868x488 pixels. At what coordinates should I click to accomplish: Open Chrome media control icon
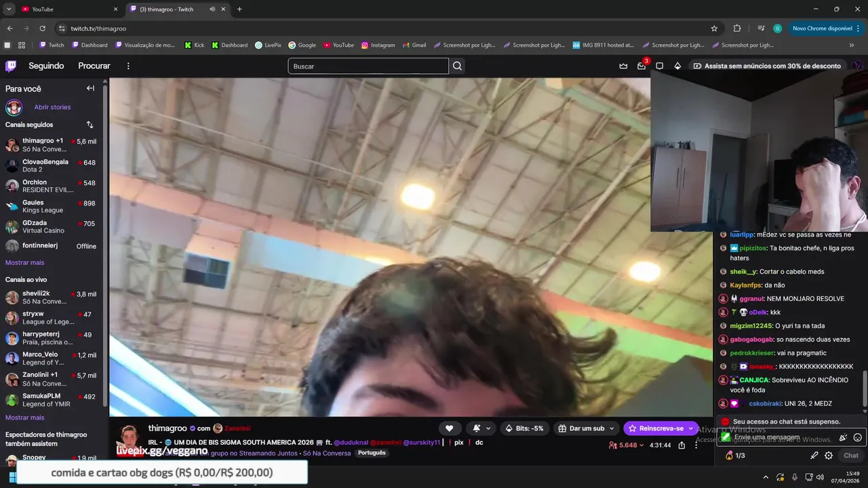coord(761,28)
